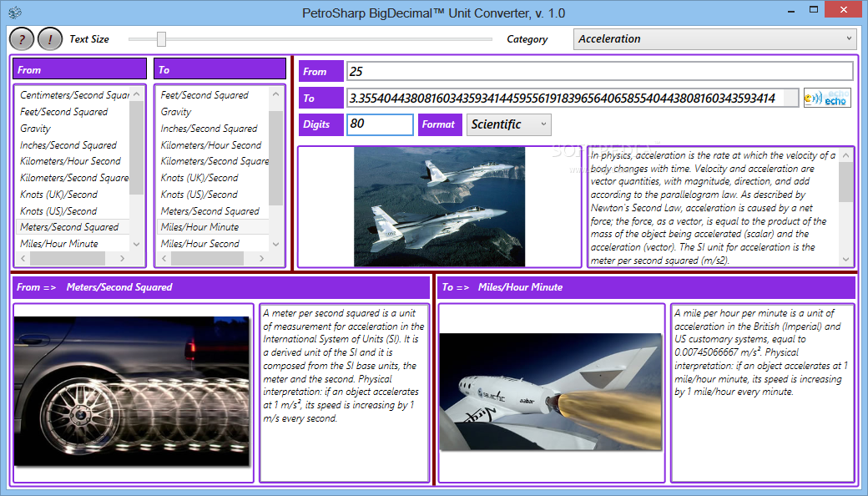Viewport: 868px width, 496px height.
Task: Select Inches/Second Squared in To list
Action: [214, 129]
